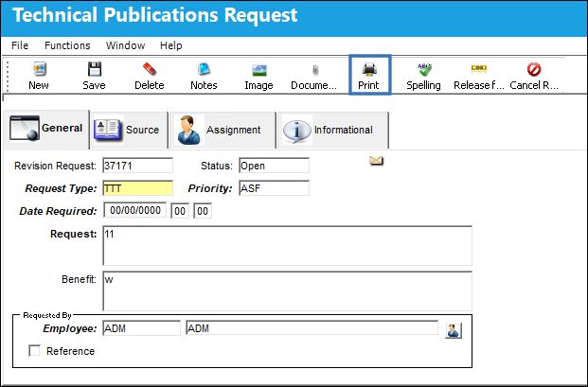Screen dimensions: 588x387
Task: Click the envelope mail icon
Action: point(376,161)
